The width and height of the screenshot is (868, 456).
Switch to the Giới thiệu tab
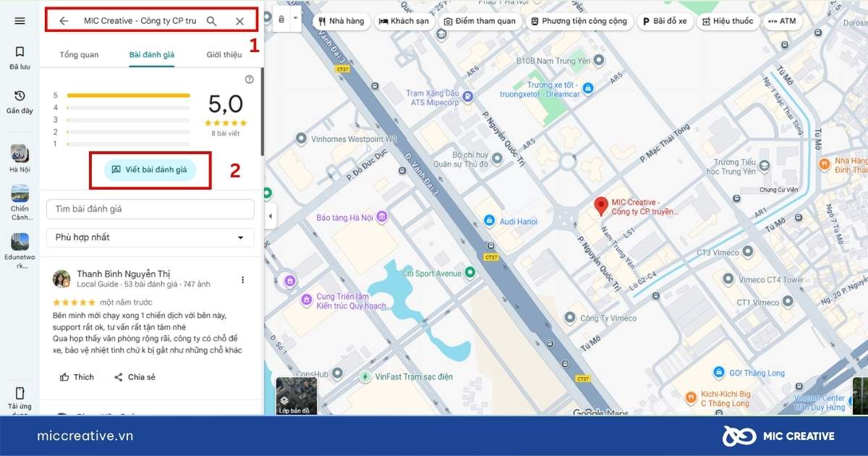(224, 55)
